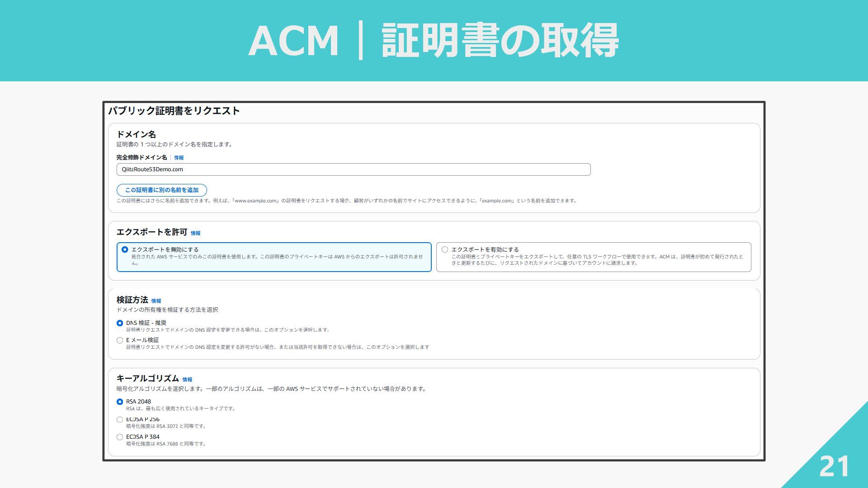Open 情報 link next to 完全修飾ドメイン名
Image resolution: width=868 pixels, height=488 pixels.
[179, 158]
